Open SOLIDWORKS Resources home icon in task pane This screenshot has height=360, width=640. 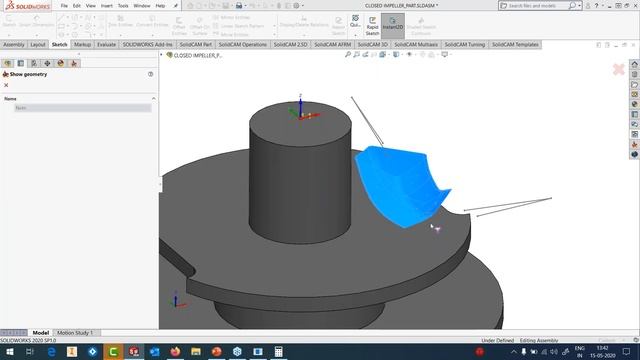(634, 64)
